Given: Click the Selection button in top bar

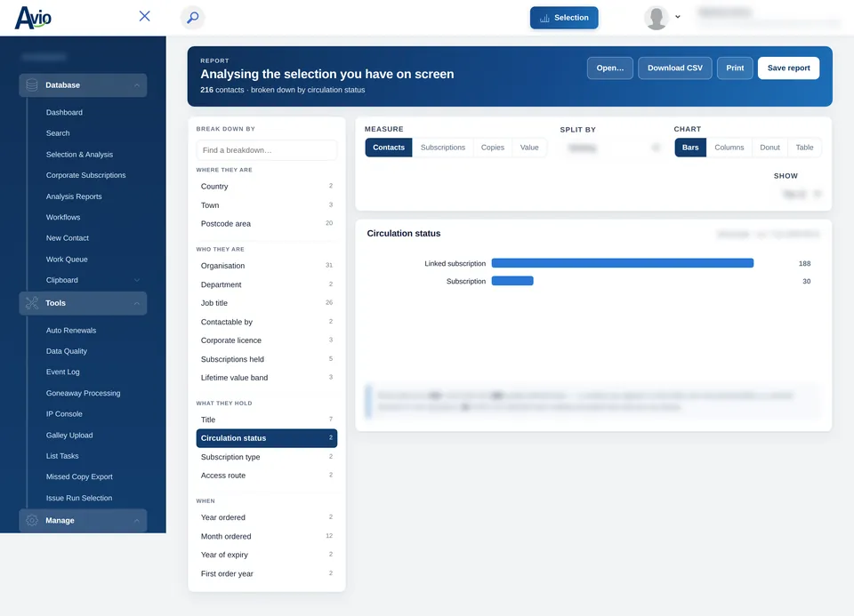Looking at the screenshot, I should click(564, 18).
